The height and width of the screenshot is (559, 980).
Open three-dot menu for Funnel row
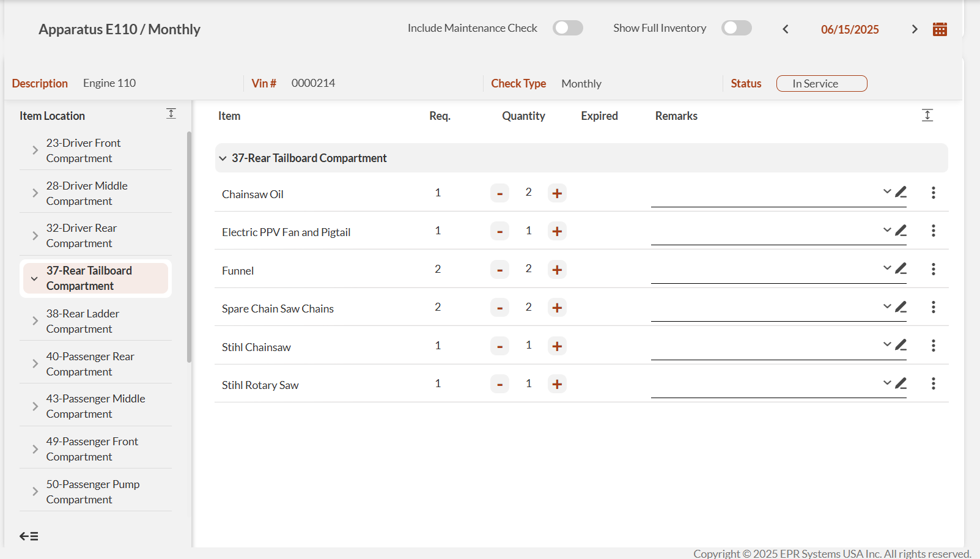tap(933, 269)
